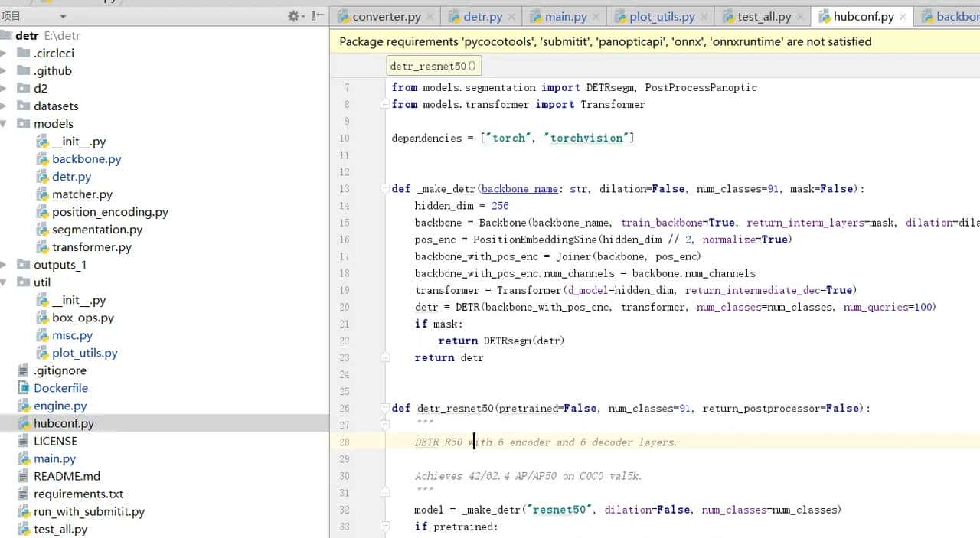The width and height of the screenshot is (980, 538).
Task: Fold the _make_detr function at line 13
Action: tap(385, 189)
